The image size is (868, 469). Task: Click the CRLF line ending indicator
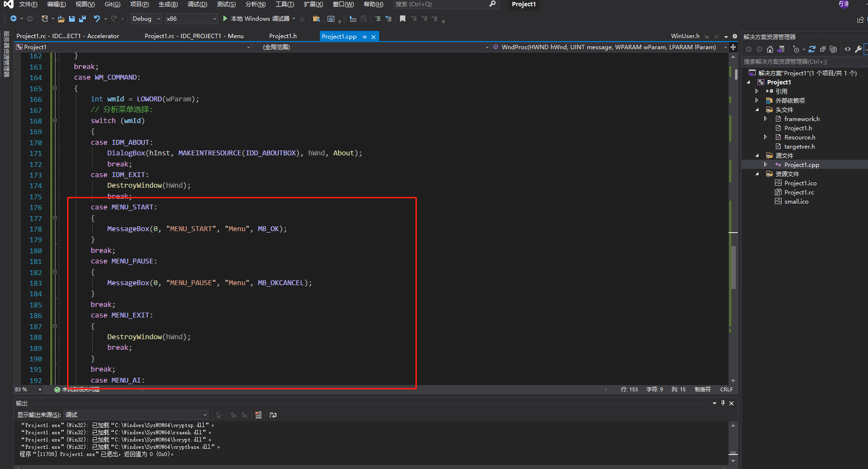tap(726, 389)
